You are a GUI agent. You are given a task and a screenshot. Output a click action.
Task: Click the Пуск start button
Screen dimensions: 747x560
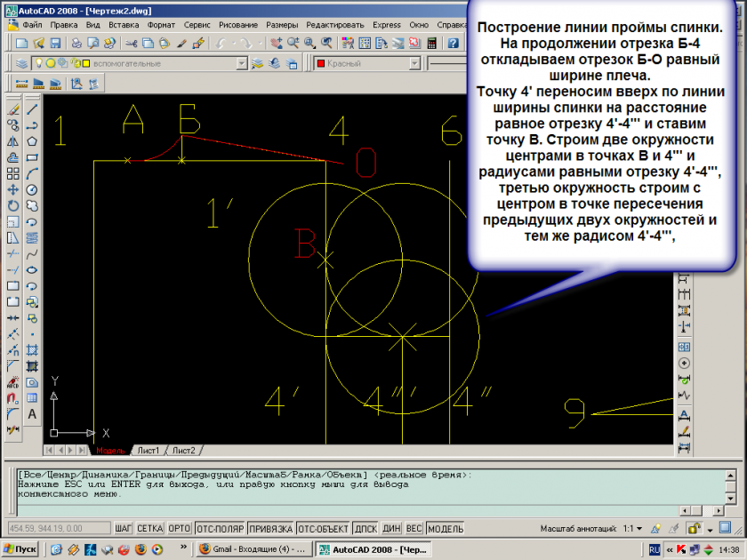(20, 549)
